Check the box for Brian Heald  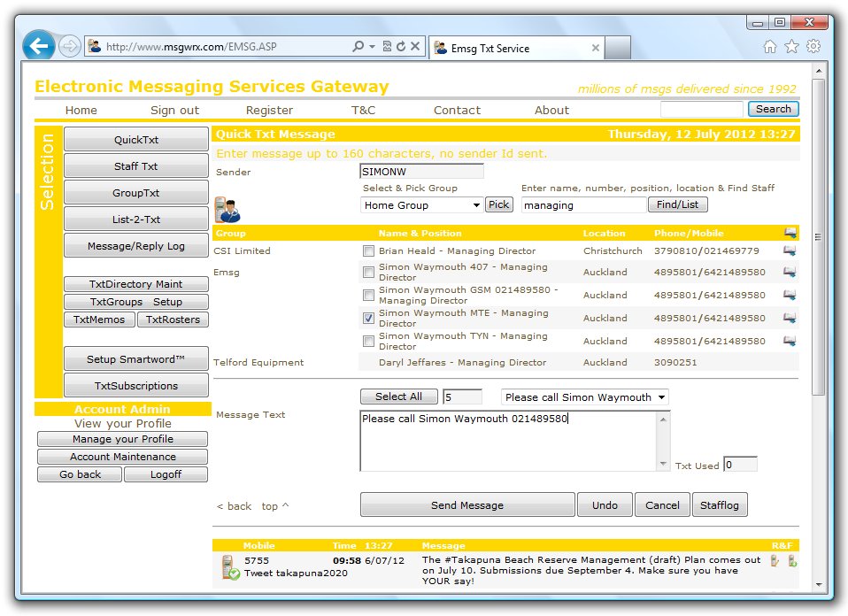pyautogui.click(x=368, y=250)
